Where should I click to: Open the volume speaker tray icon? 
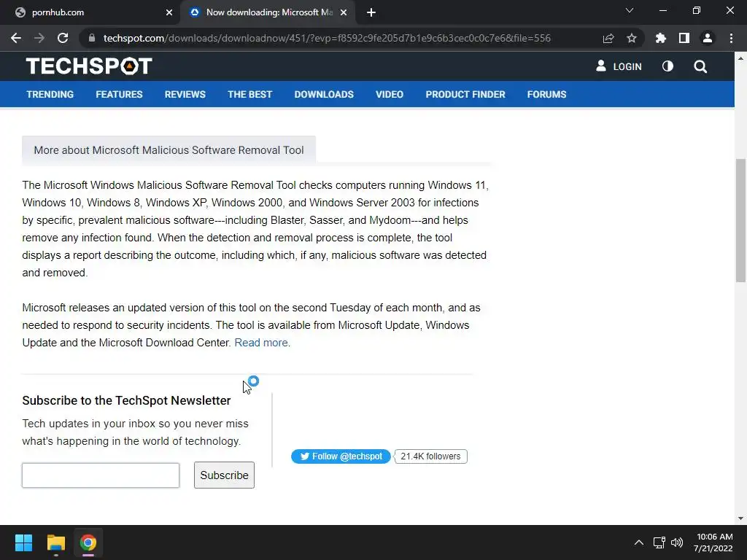[x=676, y=542]
